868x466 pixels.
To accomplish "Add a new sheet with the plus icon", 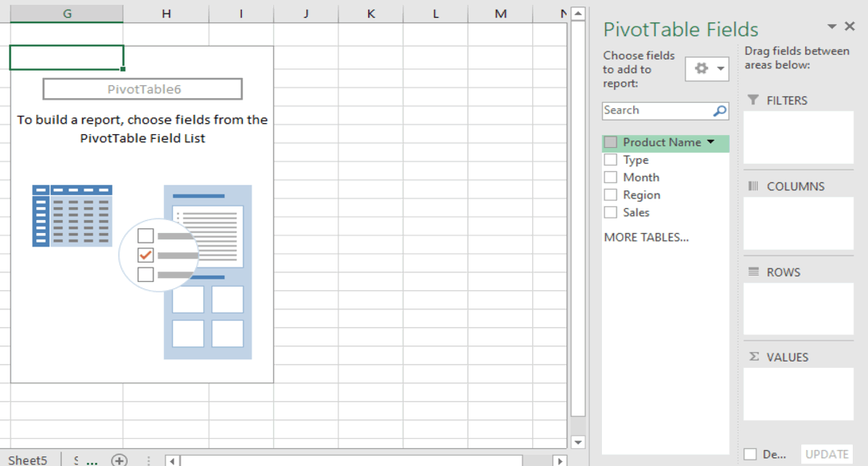I will point(119,460).
